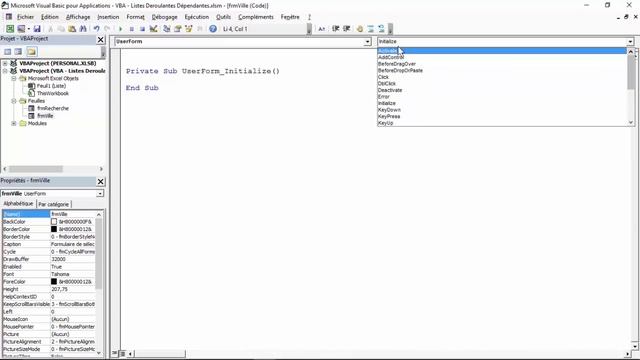Open the Fenêtre menu
640x360 pixels.
pos(290,17)
